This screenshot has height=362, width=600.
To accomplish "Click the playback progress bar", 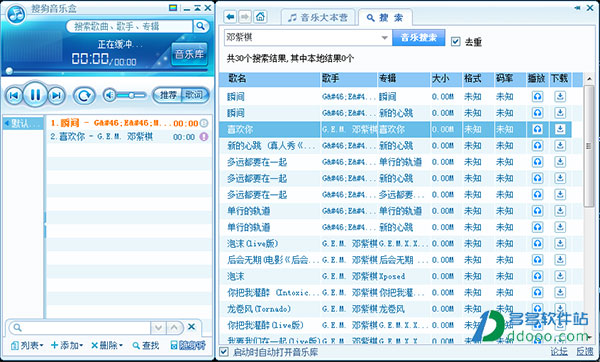I will [107, 71].
